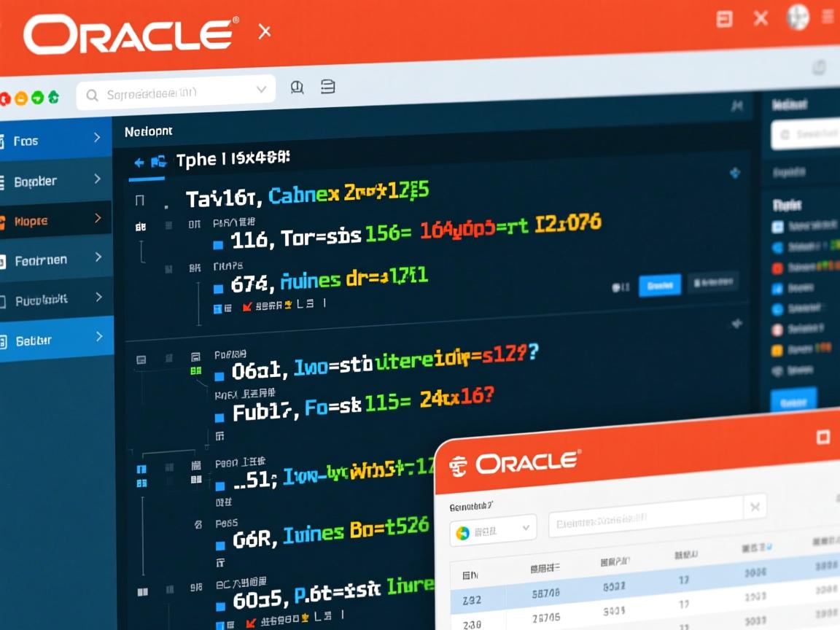Click the document icon next to the search bar
840x630 pixels.
(x=327, y=87)
